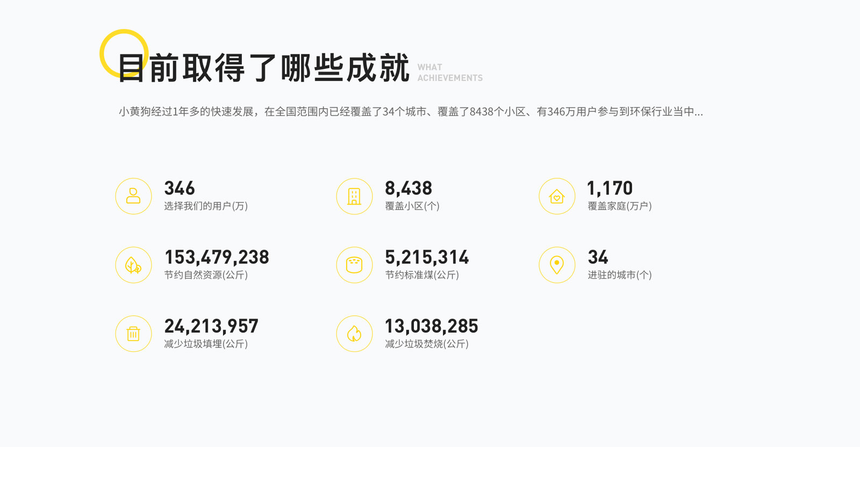Click the statistic number 153,479,238

click(217, 257)
